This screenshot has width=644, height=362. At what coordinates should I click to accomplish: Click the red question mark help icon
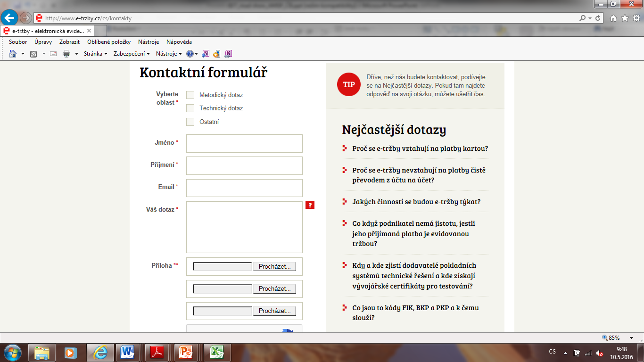[310, 205]
